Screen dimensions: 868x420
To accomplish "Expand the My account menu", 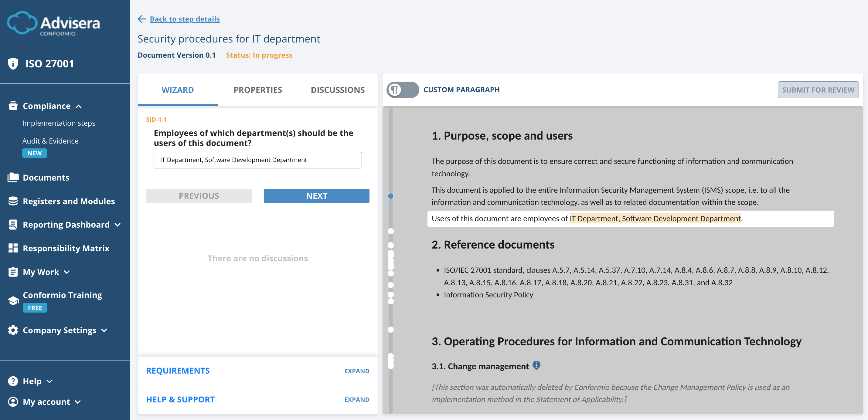I will pyautogui.click(x=78, y=402).
